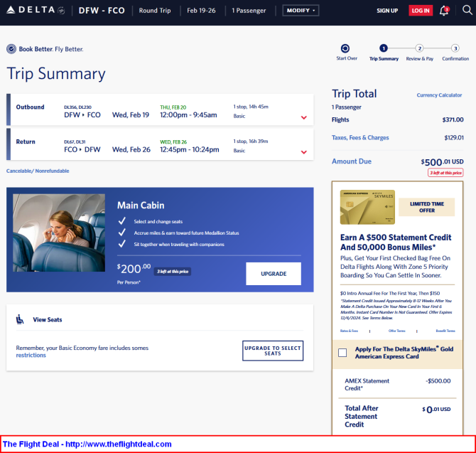Screen dimensions: 476x453
Task: Click the Outbound DFW to FCO row
Action: point(160,110)
